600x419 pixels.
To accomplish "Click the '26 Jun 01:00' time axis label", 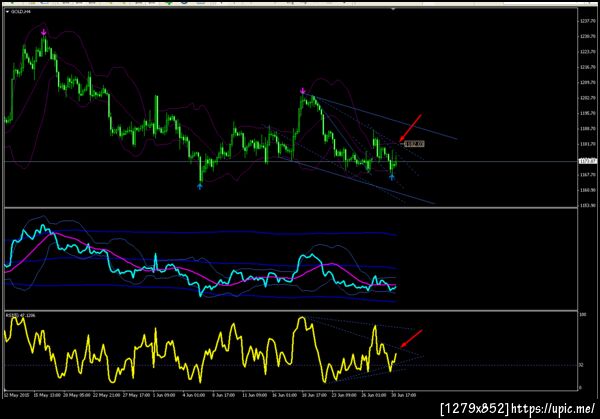I will pyautogui.click(x=373, y=395).
